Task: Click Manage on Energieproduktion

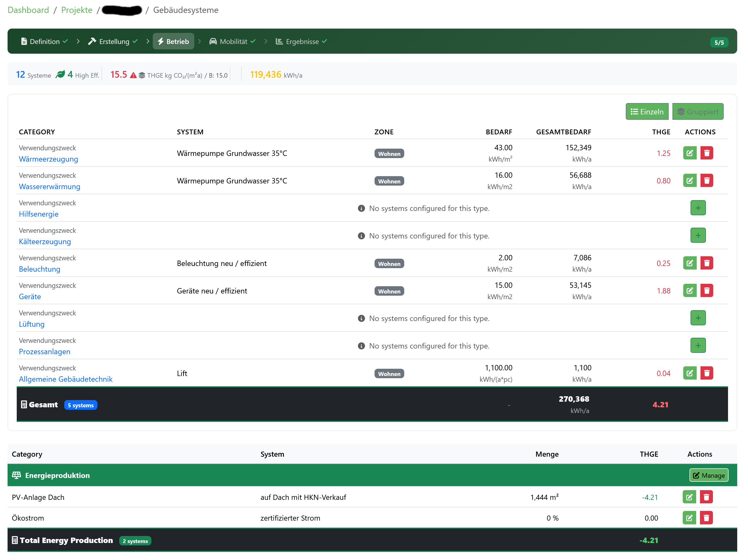Action: click(x=709, y=475)
